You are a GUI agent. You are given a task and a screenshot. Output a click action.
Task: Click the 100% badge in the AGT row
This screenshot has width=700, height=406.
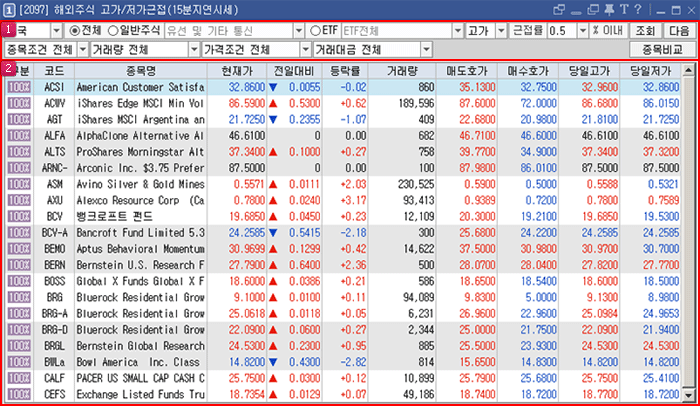(19, 119)
